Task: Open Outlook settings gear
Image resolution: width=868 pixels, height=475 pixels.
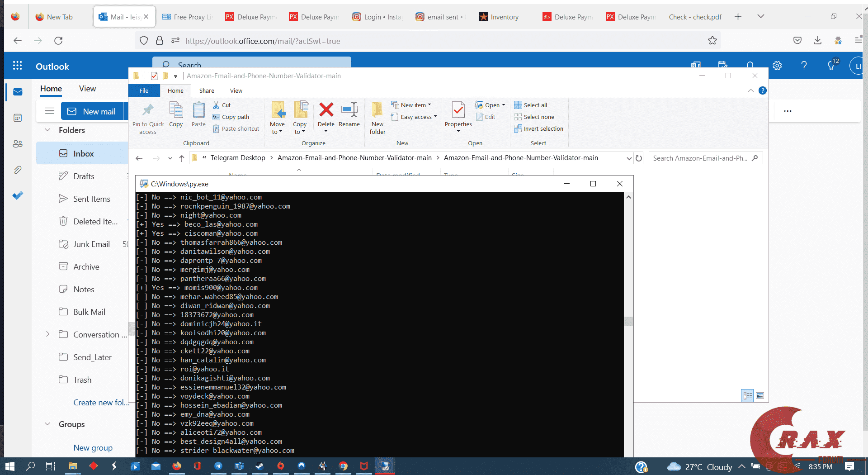Action: [777, 66]
